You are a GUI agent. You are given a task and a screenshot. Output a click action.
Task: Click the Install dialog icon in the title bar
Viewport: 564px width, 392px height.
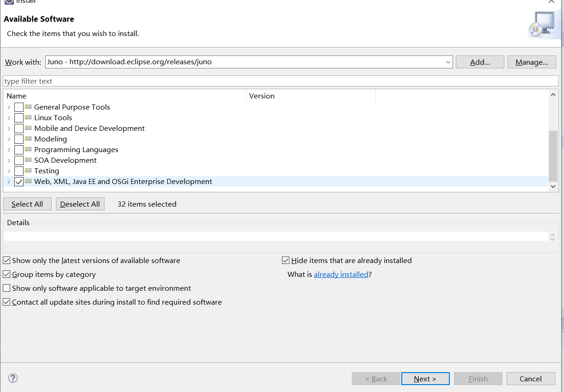point(10,2)
